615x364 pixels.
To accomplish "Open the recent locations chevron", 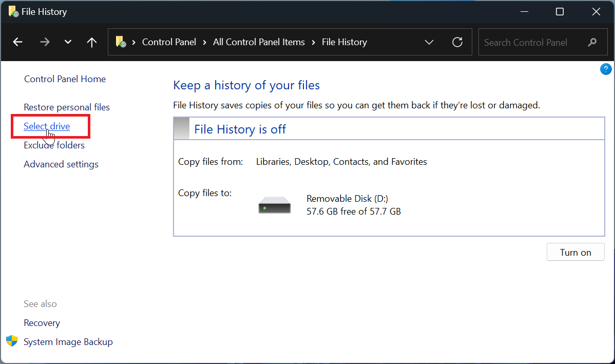I will [68, 42].
